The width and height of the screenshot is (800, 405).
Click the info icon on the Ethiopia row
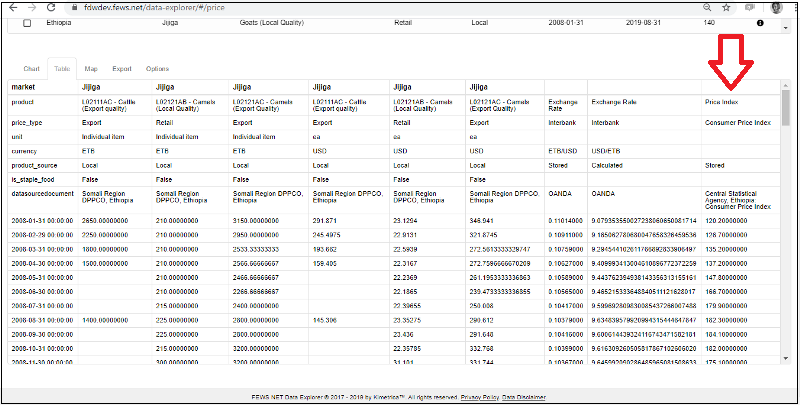pos(759,22)
